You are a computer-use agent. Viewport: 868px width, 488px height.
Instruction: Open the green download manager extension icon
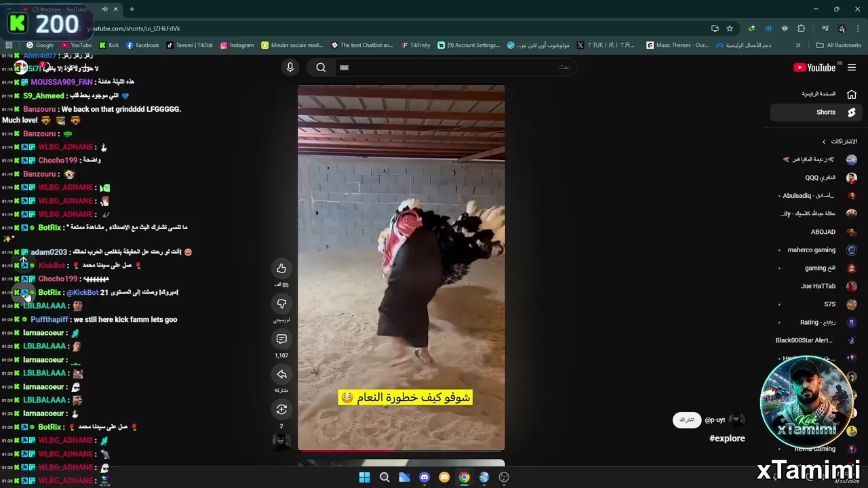[751, 28]
